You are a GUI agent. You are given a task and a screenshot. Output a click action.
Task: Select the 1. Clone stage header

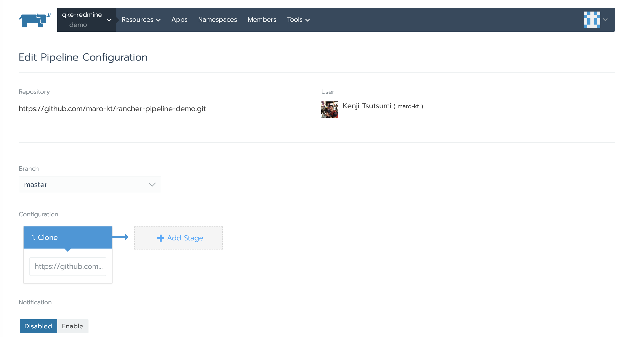[x=68, y=237]
